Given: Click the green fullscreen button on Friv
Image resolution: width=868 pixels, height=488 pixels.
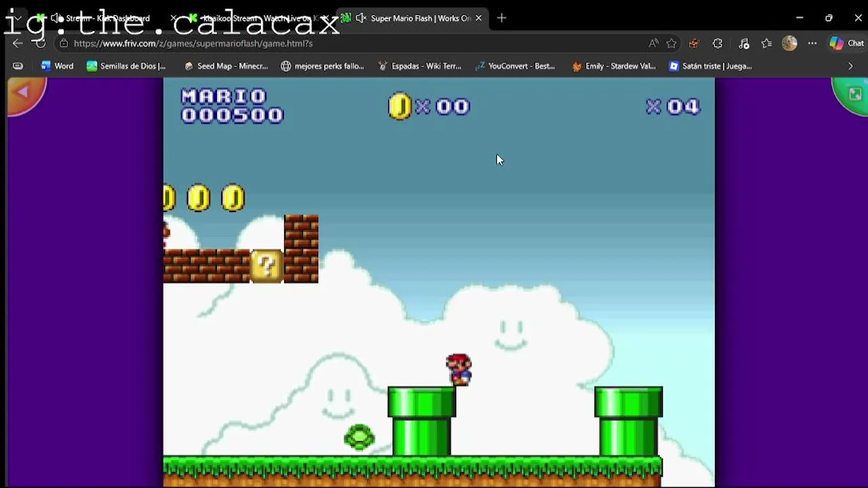Looking at the screenshot, I should click(x=851, y=95).
